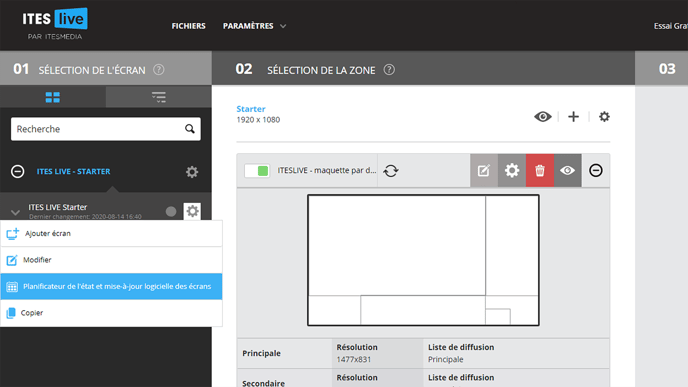Switch to the grid view tab
This screenshot has height=387, width=688.
[x=53, y=97]
